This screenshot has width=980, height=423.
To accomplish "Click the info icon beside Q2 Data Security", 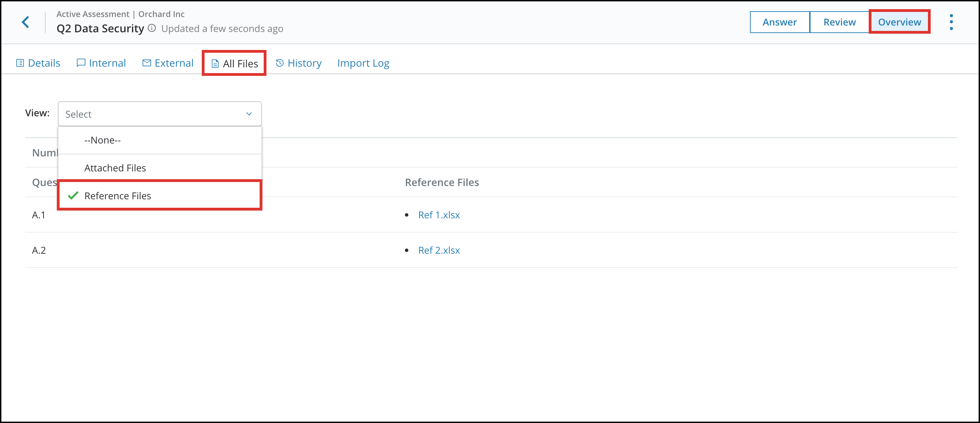I will 152,28.
